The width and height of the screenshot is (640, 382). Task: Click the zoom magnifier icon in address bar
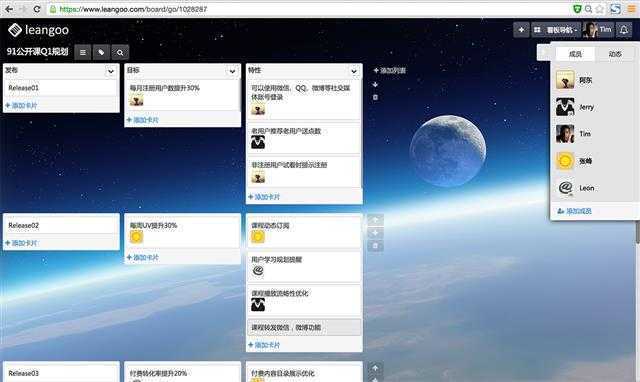point(588,9)
